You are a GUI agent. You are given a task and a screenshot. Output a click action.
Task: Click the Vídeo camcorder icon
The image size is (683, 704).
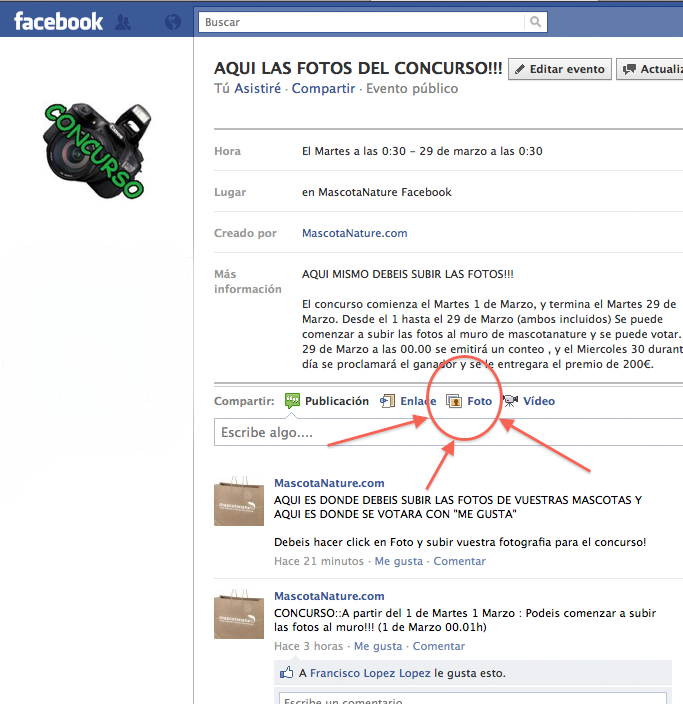(510, 401)
